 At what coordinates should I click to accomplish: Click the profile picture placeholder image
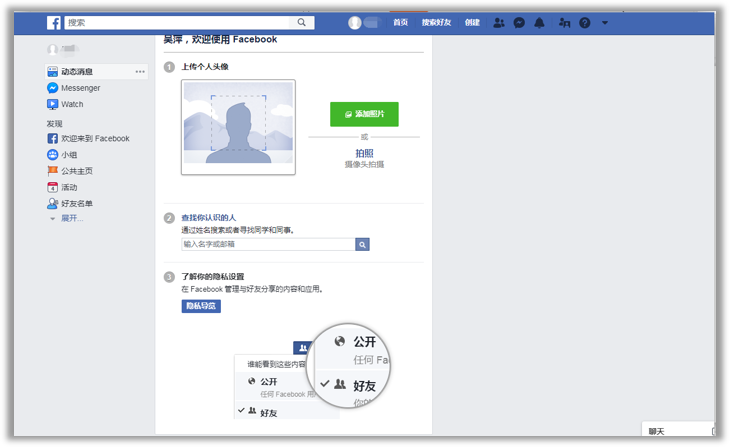[x=238, y=127]
